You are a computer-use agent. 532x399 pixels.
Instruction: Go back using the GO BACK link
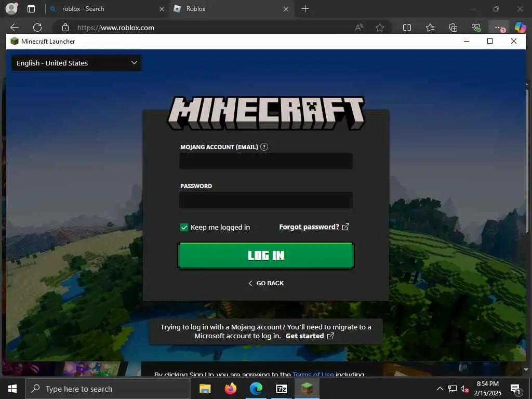coord(266,283)
